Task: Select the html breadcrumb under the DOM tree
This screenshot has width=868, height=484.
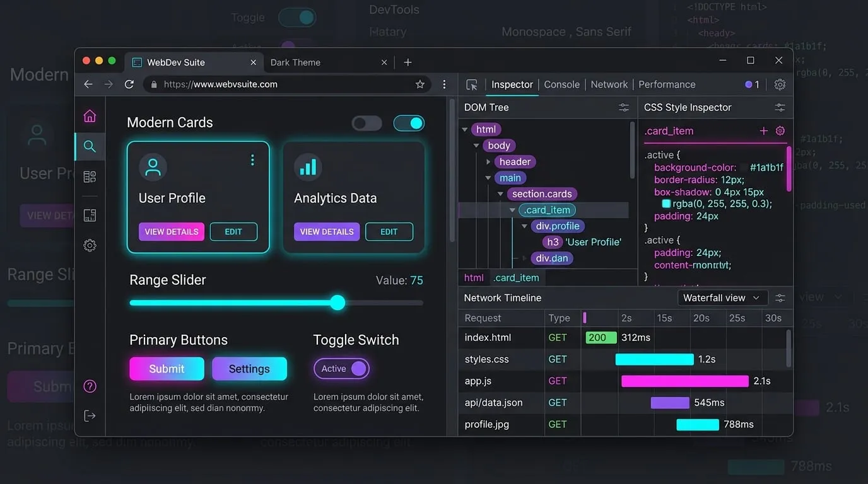Action: (474, 277)
